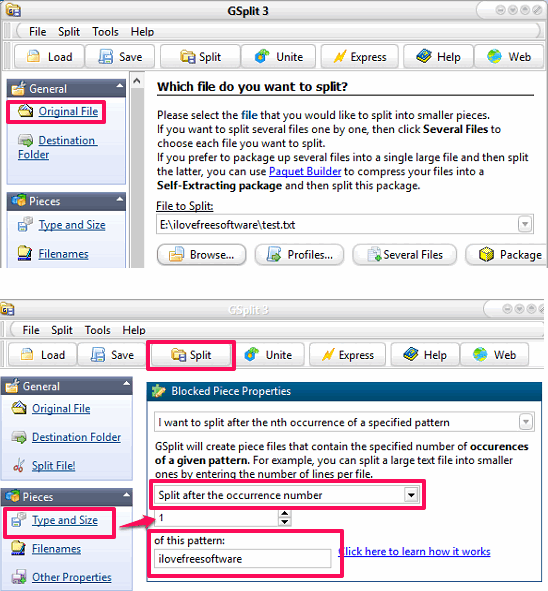
Task: Click the 'of this pattern' text field
Action: pos(242,559)
